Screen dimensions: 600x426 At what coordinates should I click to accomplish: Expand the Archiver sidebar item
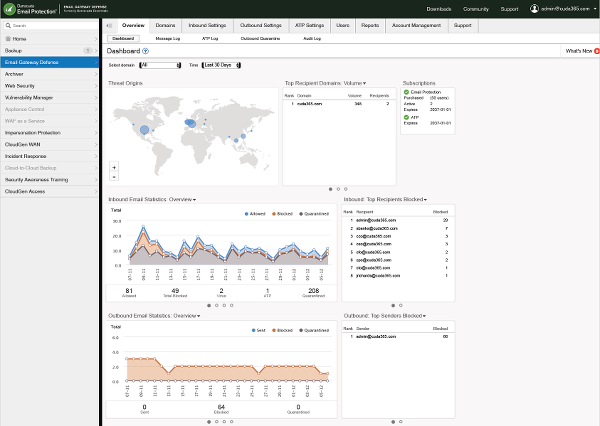49,74
